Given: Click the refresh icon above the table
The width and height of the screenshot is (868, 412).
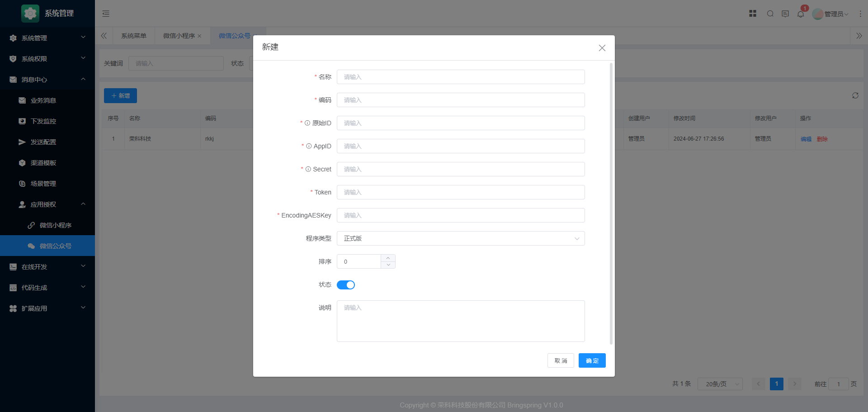Looking at the screenshot, I should (x=855, y=95).
